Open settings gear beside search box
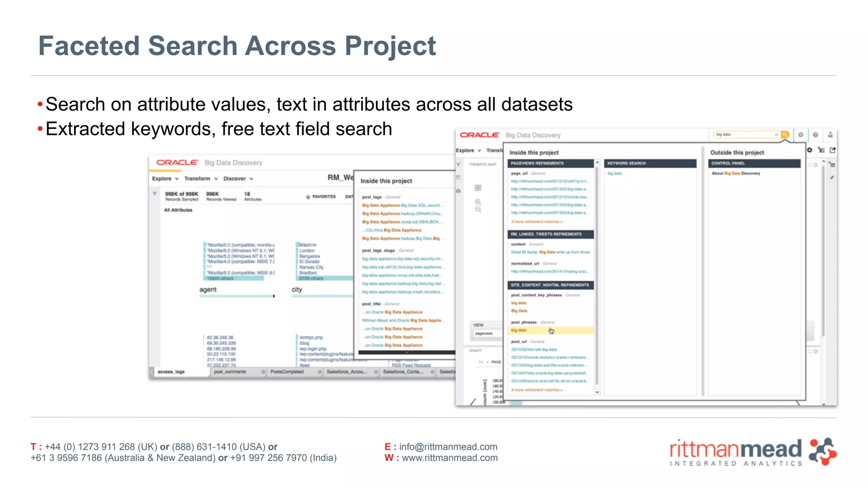This screenshot has height=488, width=868. (x=801, y=135)
